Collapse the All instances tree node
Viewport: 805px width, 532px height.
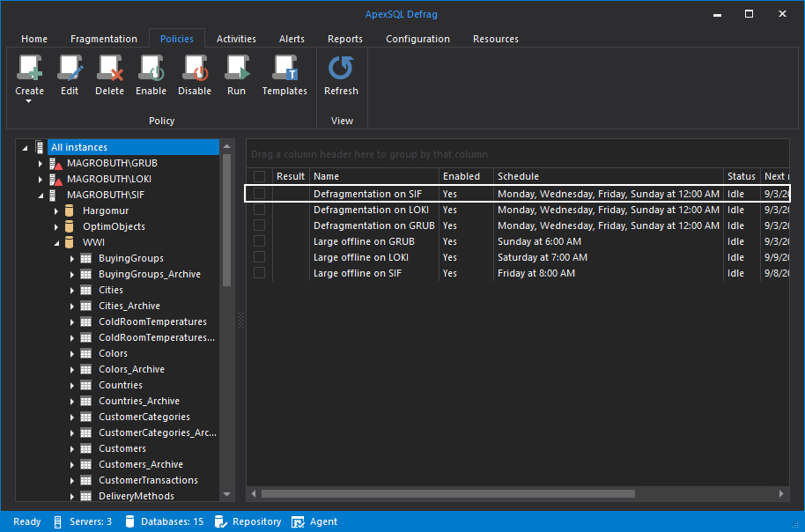[25, 148]
